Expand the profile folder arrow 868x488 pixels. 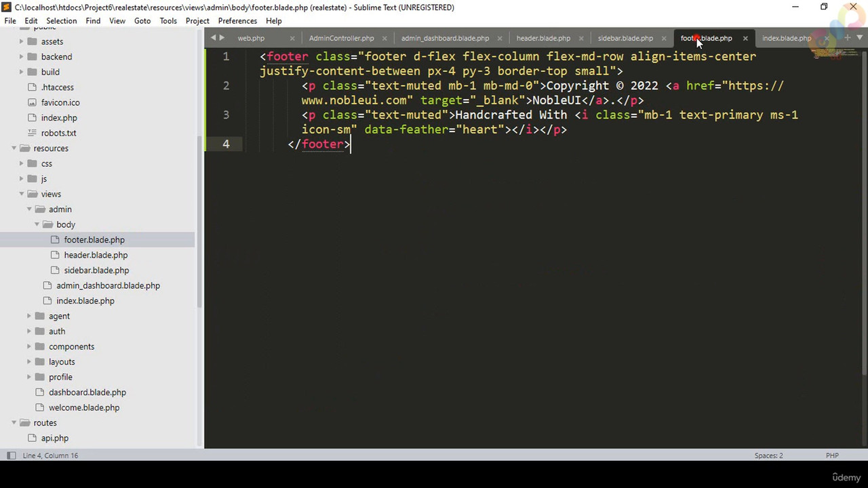point(29,377)
